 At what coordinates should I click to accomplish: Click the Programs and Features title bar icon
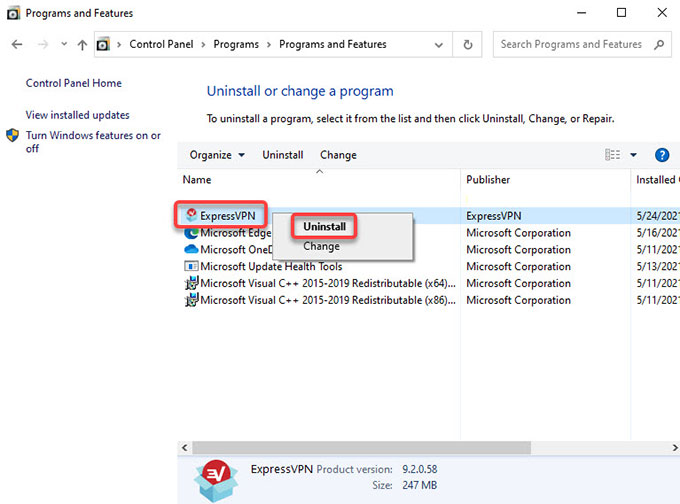(x=13, y=13)
